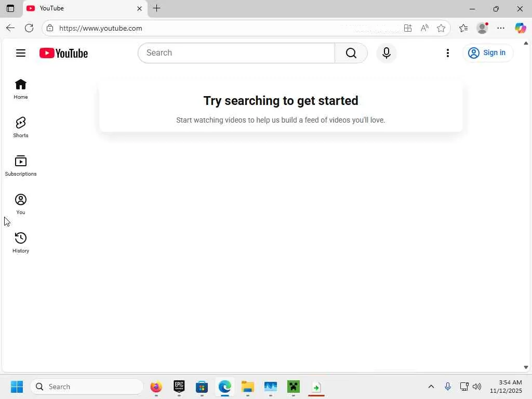532x399 pixels.
Task: Focus the YouTube search field
Action: click(x=236, y=53)
